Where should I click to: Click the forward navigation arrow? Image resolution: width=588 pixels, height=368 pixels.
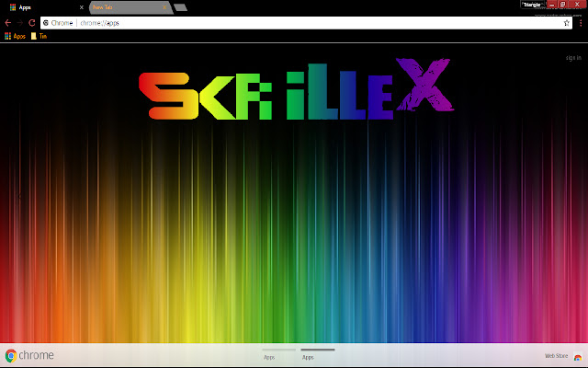click(x=20, y=23)
